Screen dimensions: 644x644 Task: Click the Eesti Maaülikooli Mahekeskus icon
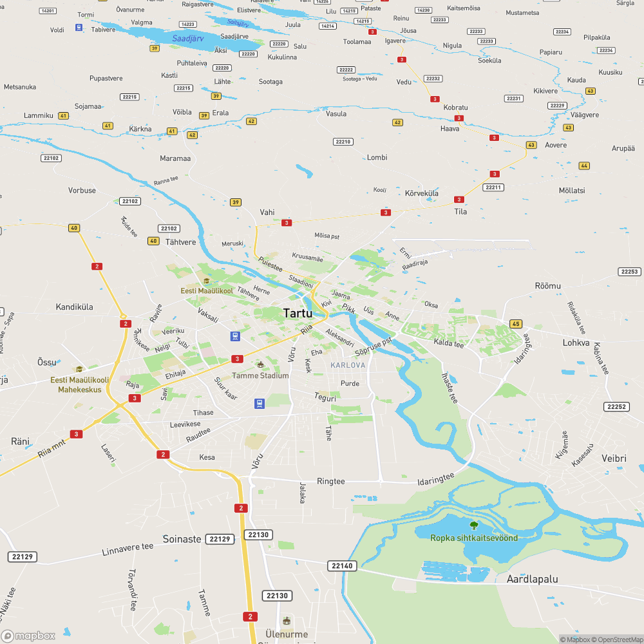(x=79, y=369)
